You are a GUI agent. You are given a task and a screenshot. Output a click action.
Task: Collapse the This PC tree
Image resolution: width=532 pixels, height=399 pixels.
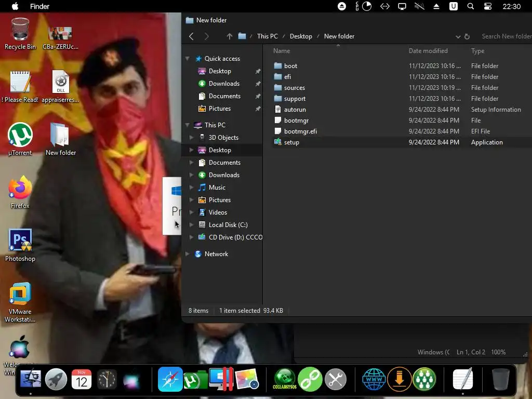click(x=187, y=125)
